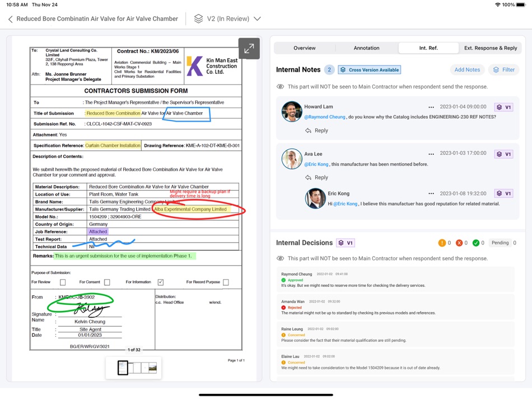
Task: Open the Ext. Response & Reply tab
Action: [x=490, y=48]
